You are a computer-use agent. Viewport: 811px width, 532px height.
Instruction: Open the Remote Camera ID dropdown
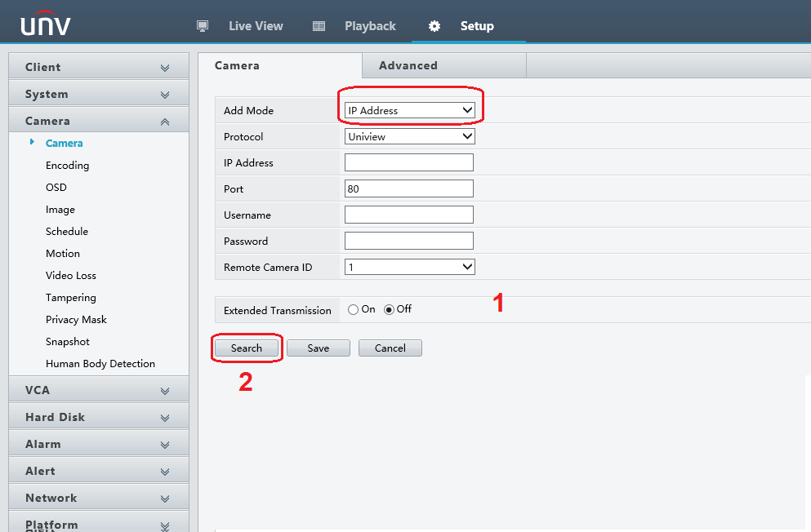(x=409, y=267)
